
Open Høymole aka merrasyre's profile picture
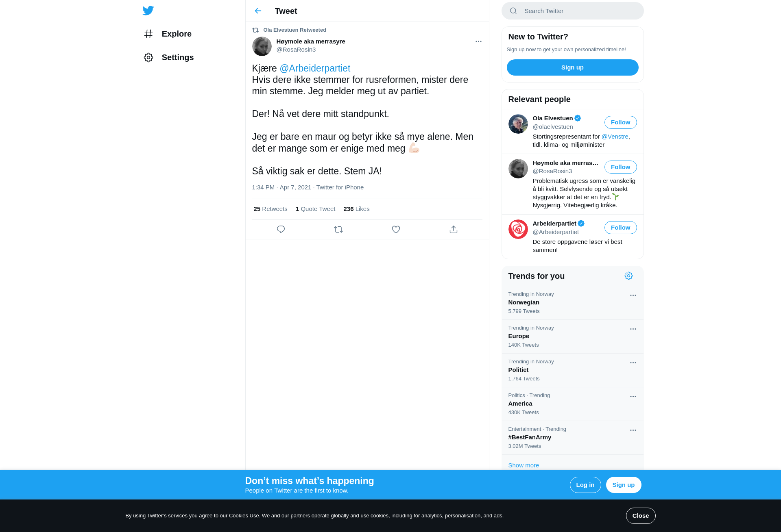click(262, 46)
